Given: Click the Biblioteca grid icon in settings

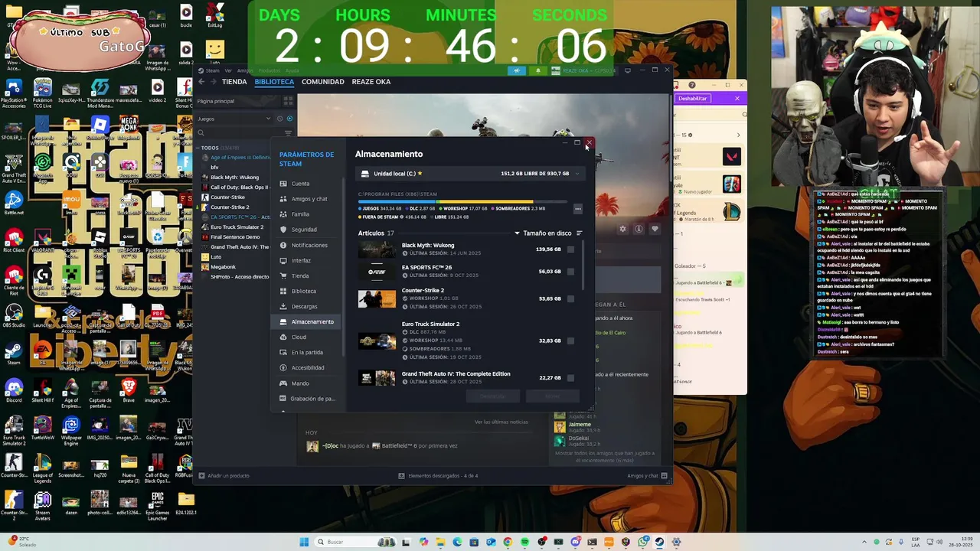Looking at the screenshot, I should [x=283, y=291].
